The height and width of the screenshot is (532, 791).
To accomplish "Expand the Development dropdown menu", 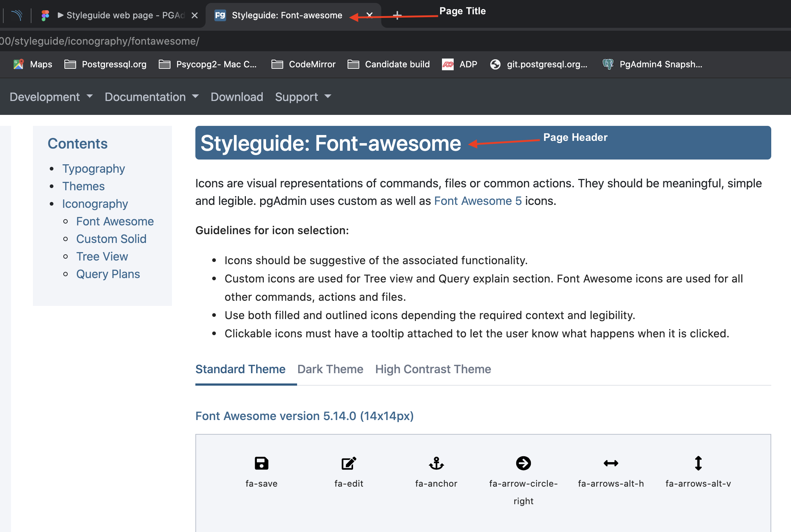I will [x=51, y=97].
